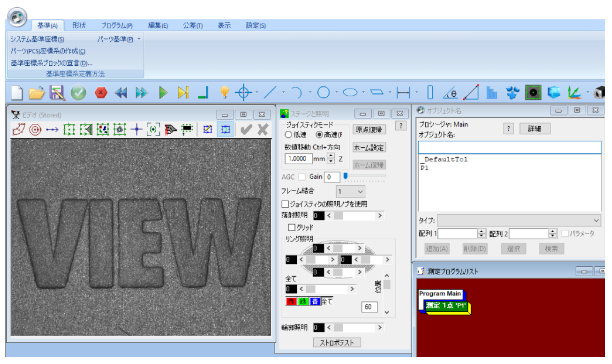Open the 表示 ribbon tab

coord(224,25)
